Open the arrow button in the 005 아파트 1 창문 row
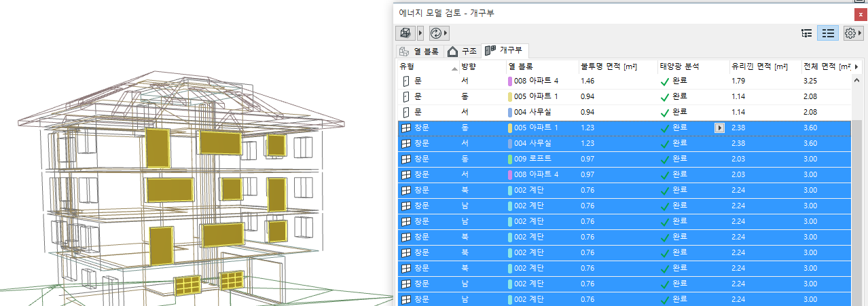 coord(721,128)
